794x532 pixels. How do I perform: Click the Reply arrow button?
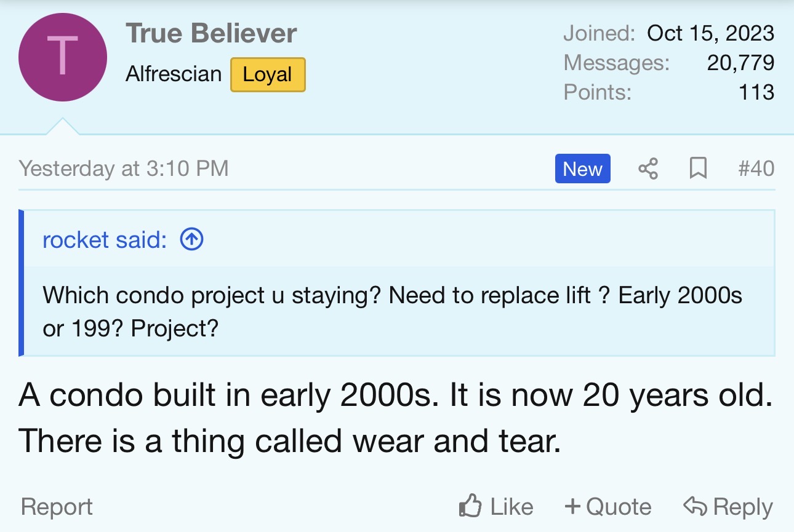728,507
